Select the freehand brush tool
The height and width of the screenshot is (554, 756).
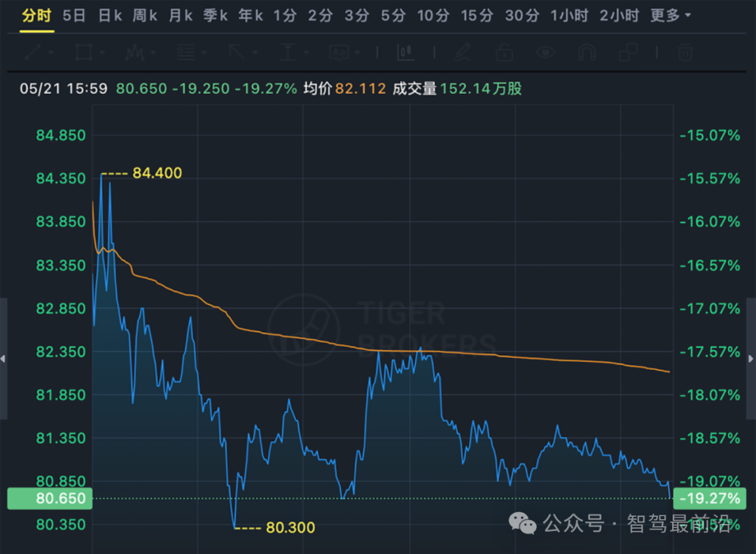tap(462, 53)
